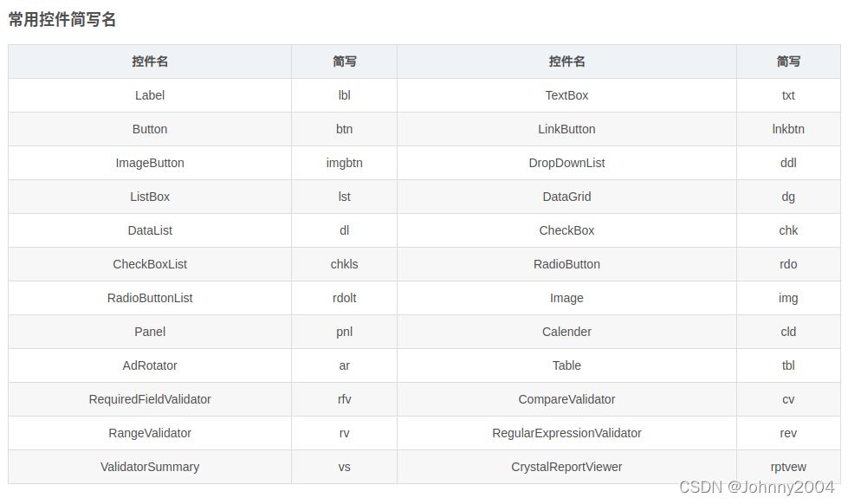Click the 'rptvew' abbreviation cell
The height and width of the screenshot is (504, 848).
788,468
